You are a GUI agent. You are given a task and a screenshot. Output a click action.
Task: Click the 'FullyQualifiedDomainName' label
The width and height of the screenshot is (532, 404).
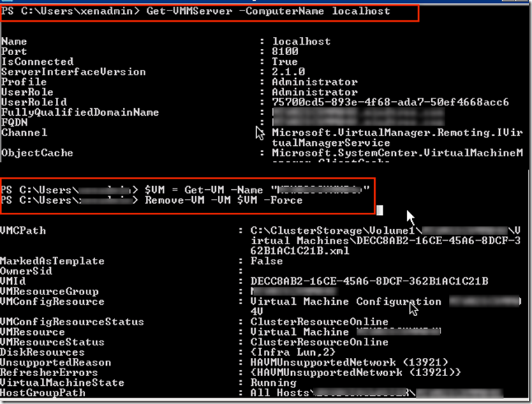[x=80, y=112]
